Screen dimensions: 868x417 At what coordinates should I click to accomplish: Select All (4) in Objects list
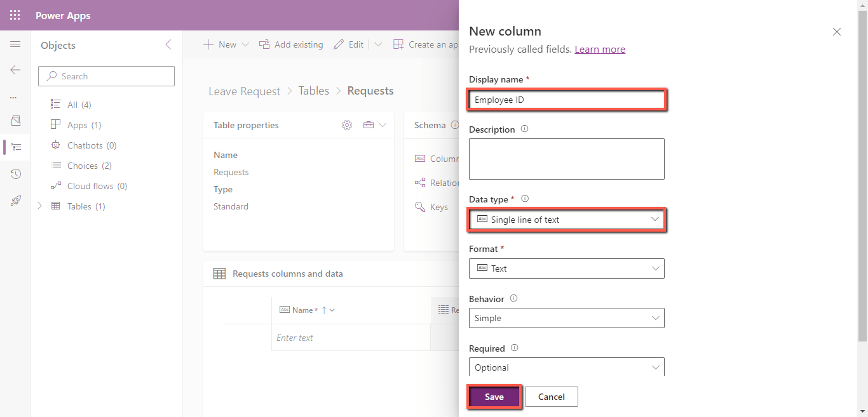[x=79, y=105]
